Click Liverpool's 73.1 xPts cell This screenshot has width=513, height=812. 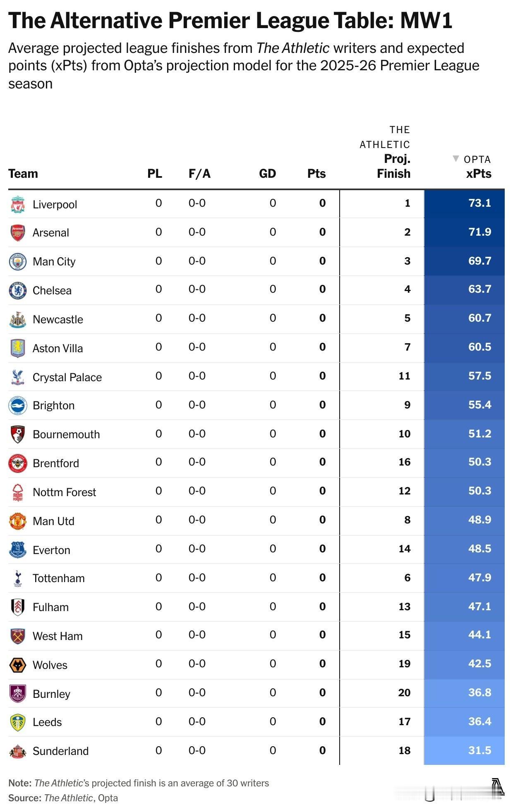pos(464,204)
